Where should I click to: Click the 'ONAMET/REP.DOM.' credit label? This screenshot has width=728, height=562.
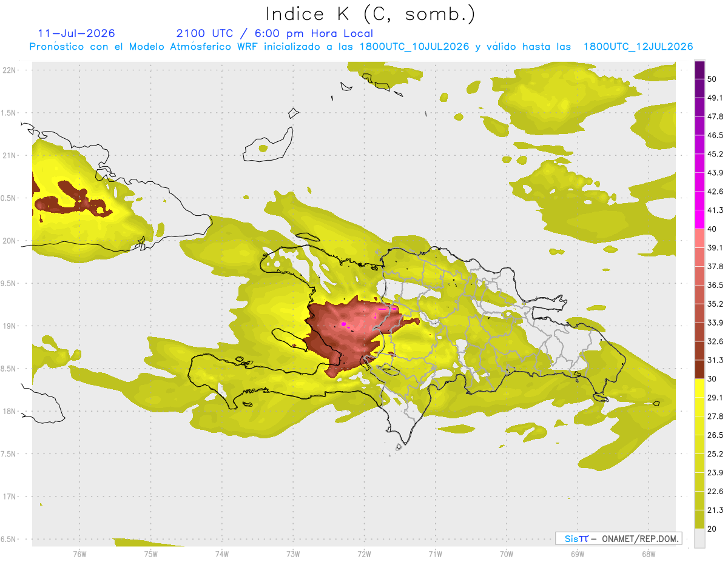tap(640, 538)
